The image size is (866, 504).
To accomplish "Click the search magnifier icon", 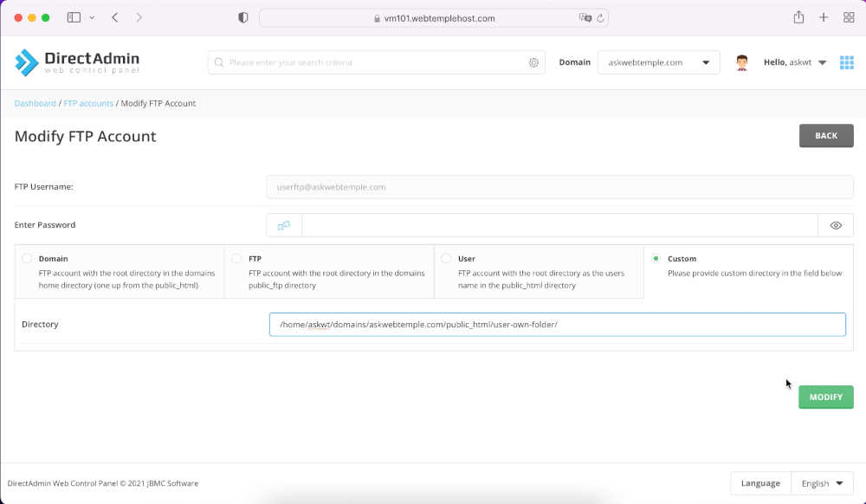I will click(x=219, y=62).
